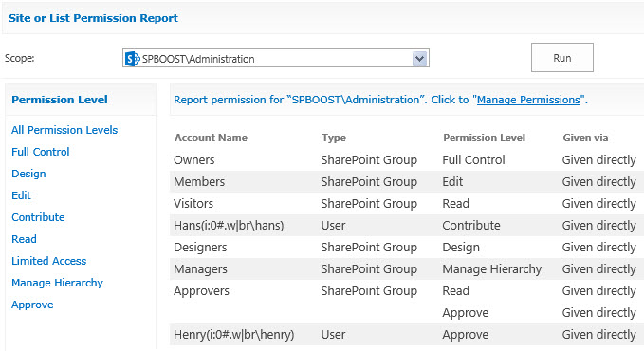Select the Design permission level

click(x=28, y=174)
